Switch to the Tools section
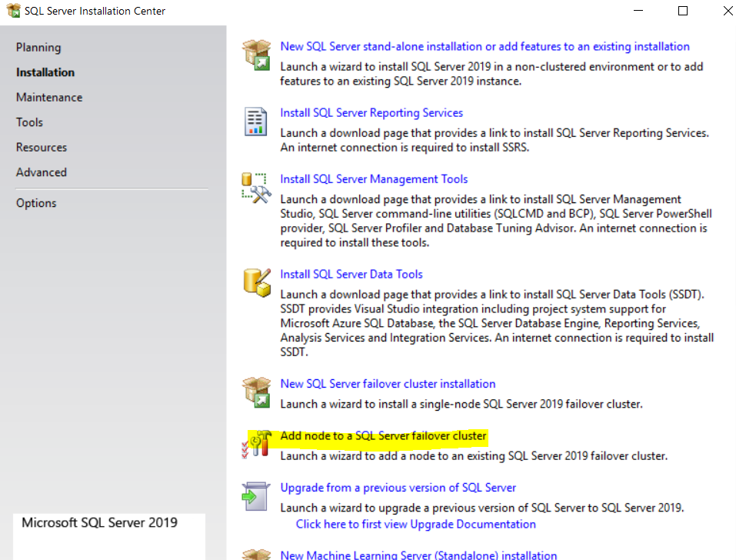The height and width of the screenshot is (560, 736). tap(29, 122)
